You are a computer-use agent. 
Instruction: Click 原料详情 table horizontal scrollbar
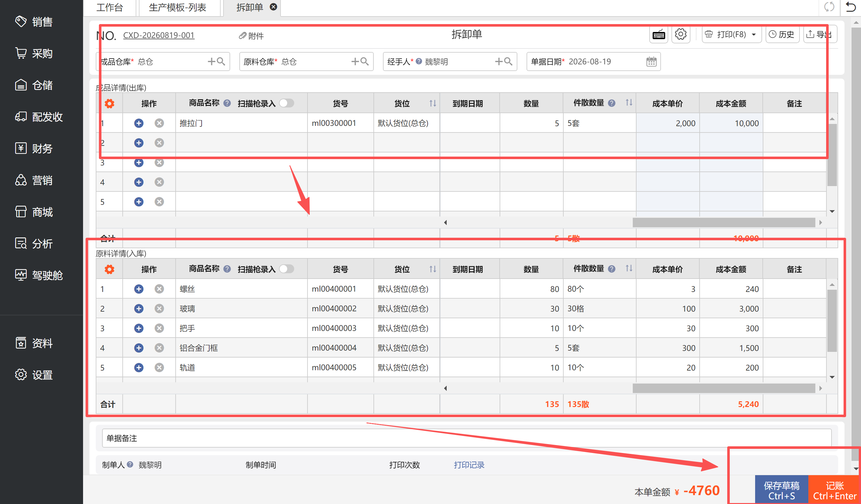point(724,388)
